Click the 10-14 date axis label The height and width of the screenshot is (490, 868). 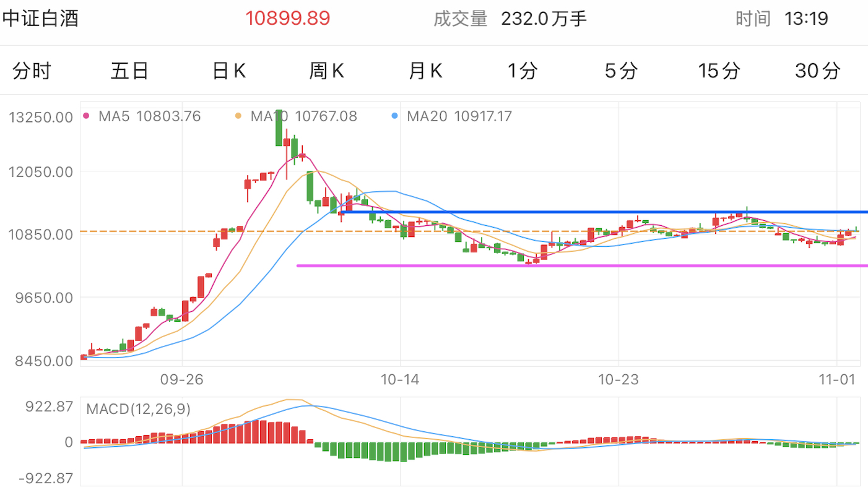click(x=400, y=380)
